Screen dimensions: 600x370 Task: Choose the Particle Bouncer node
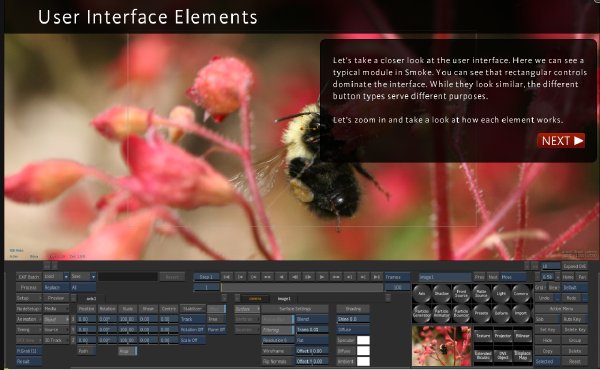(461, 313)
